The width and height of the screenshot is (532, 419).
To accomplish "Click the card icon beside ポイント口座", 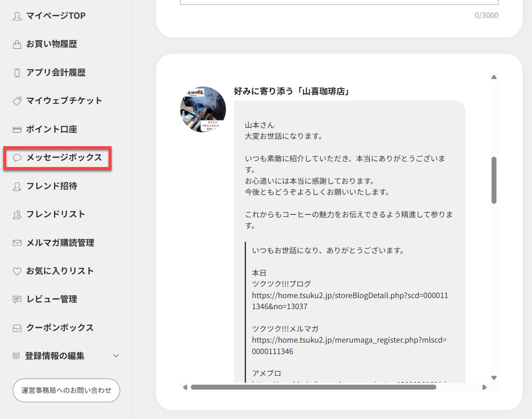I will click(17, 129).
